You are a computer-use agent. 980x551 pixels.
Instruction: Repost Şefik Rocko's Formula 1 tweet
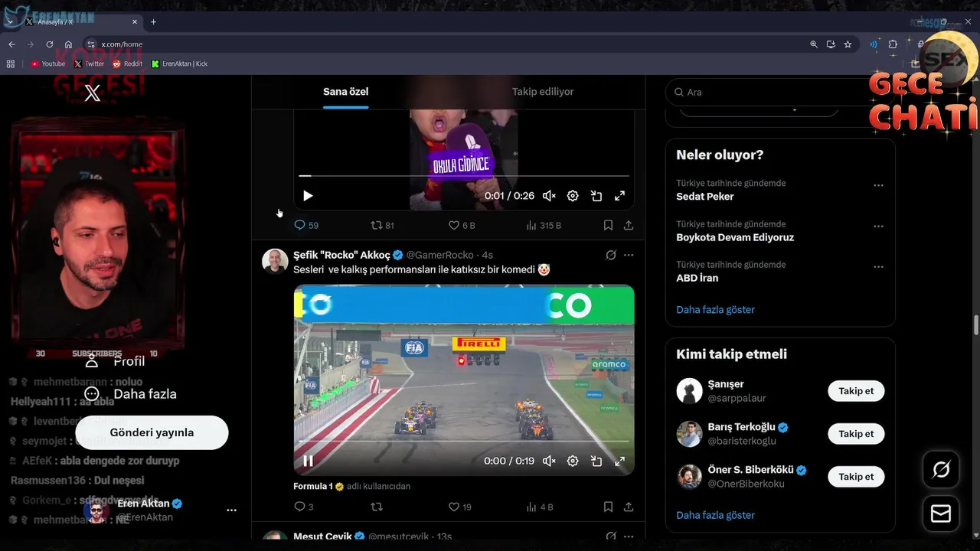tap(376, 507)
